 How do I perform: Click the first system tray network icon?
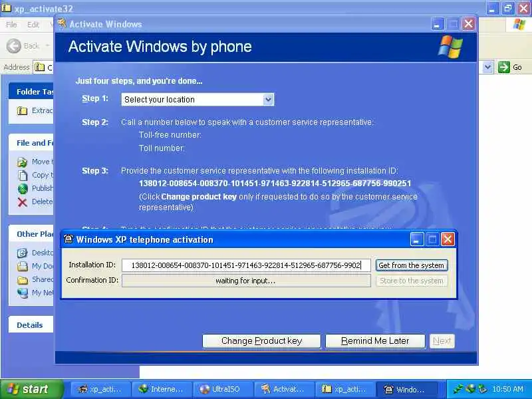point(458,389)
